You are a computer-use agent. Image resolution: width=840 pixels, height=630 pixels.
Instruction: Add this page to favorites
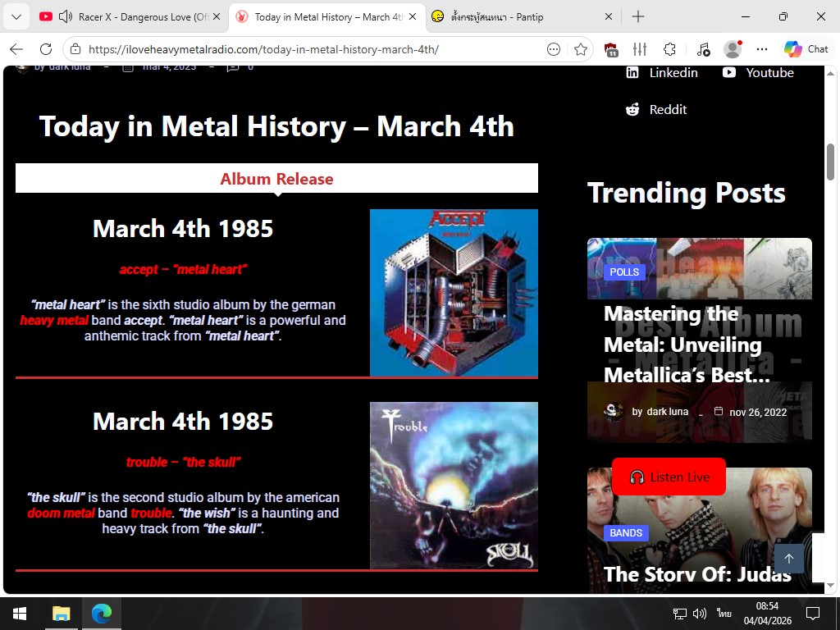tap(580, 49)
